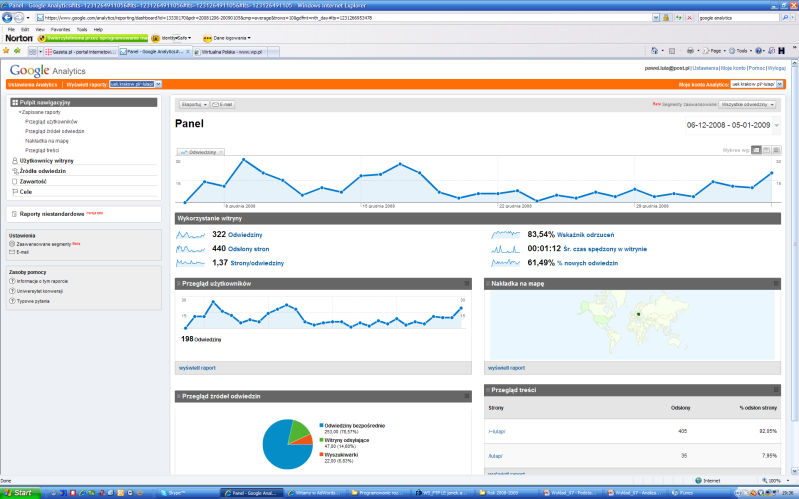Open the Edit menu
This screenshot has height=499, width=799.
point(25,30)
